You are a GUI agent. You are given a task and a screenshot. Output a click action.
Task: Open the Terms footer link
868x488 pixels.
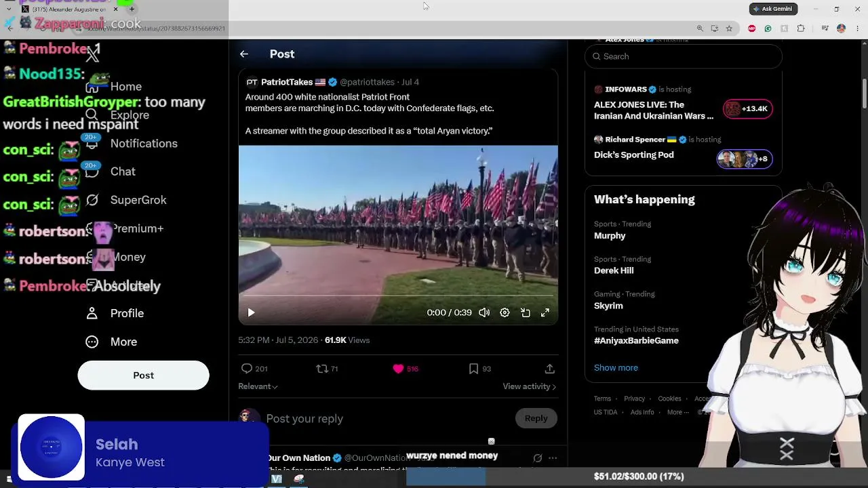click(602, 399)
